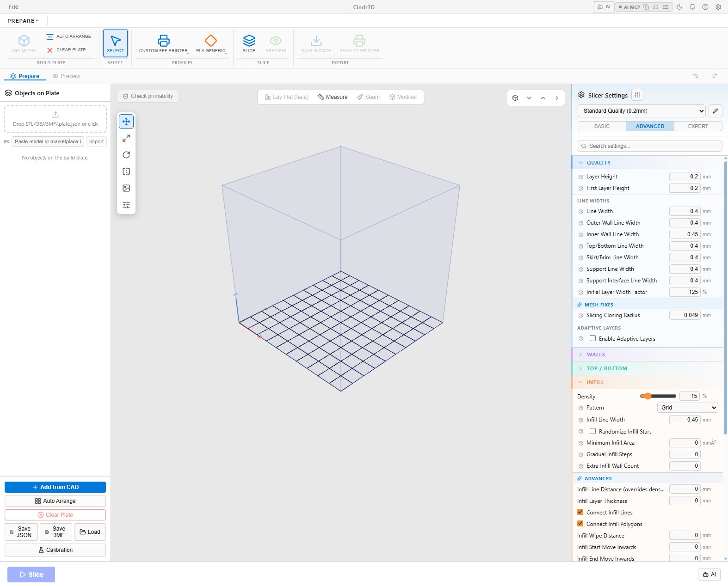Viewport: 728px width, 587px height.
Task: Click the Search settings field
Action: coord(649,146)
